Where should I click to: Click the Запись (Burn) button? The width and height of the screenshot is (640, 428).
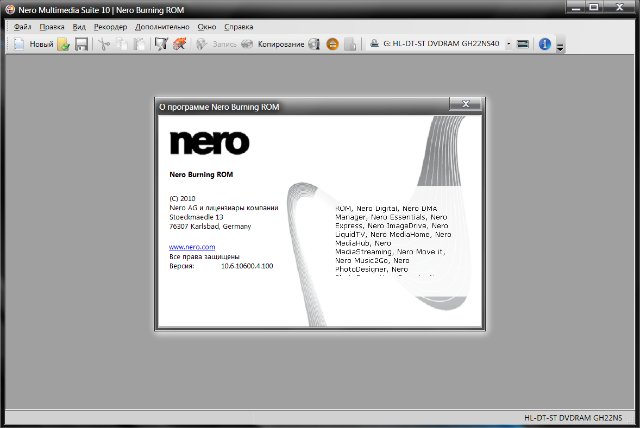(x=216, y=44)
